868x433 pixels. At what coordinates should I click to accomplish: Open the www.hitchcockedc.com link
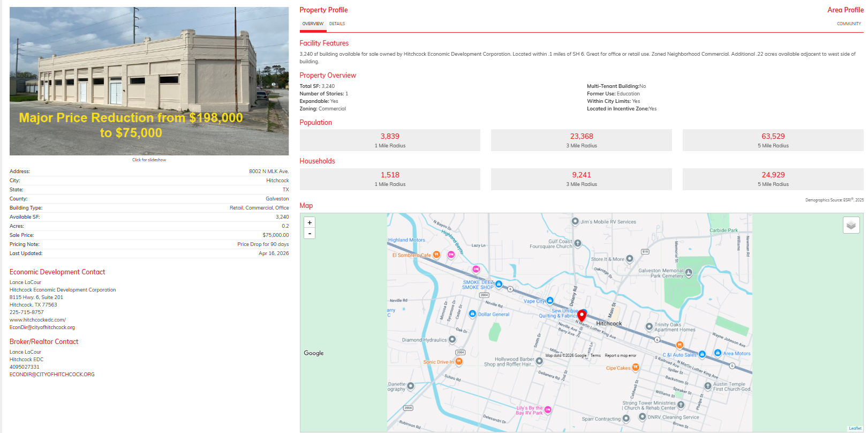pyautogui.click(x=37, y=320)
